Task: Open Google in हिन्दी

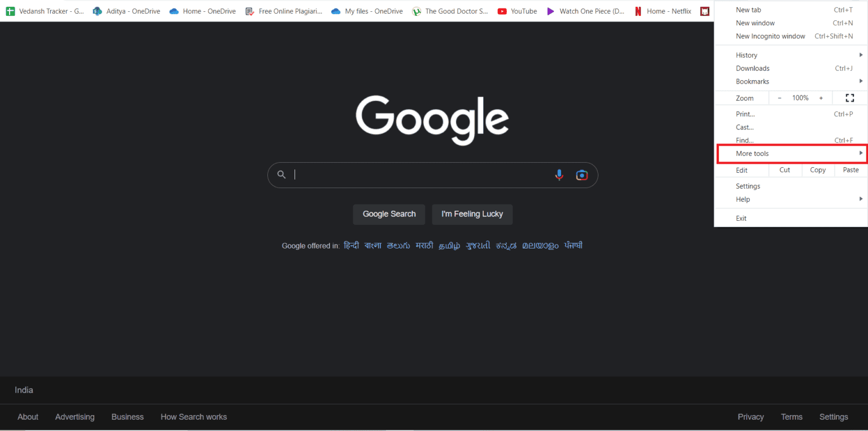Action: 351,245
